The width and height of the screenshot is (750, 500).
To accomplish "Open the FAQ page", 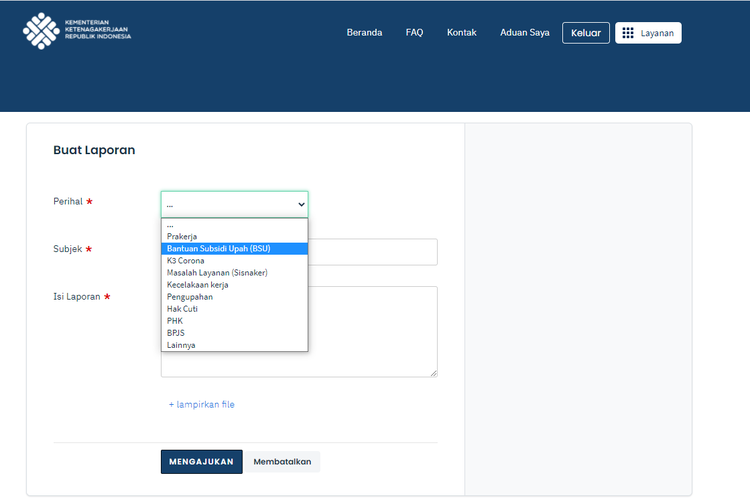I will click(x=414, y=33).
